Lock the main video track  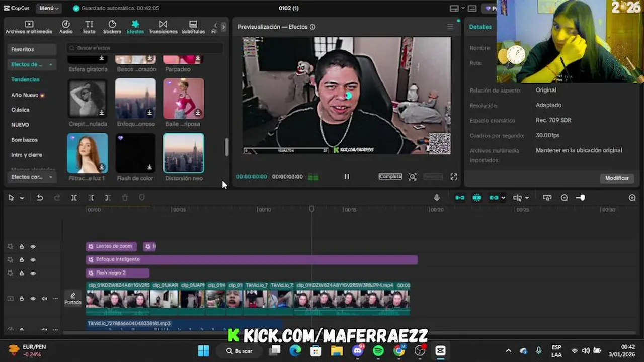point(21,299)
